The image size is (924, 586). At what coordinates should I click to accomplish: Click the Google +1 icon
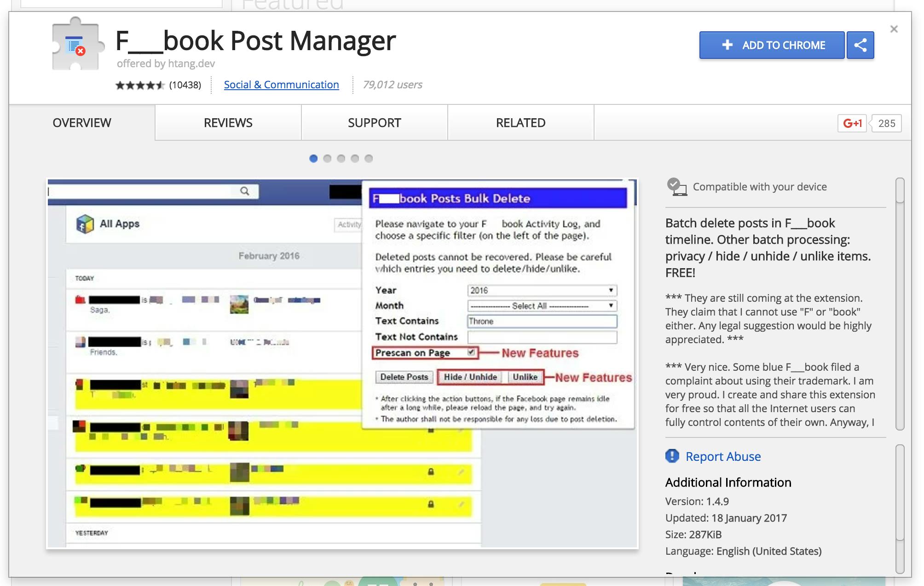coord(852,123)
